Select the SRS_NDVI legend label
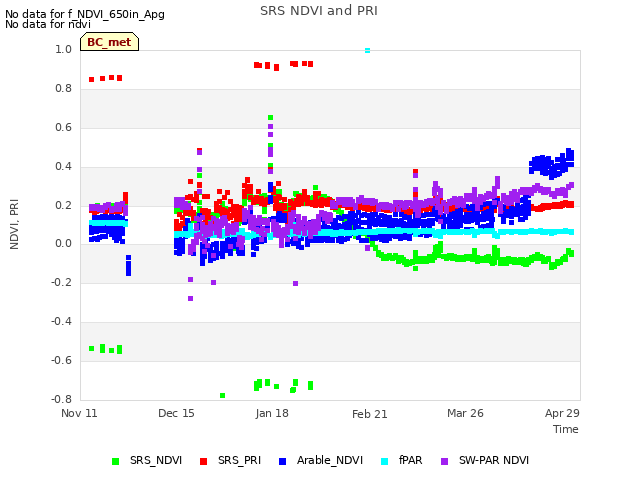 click(x=156, y=460)
